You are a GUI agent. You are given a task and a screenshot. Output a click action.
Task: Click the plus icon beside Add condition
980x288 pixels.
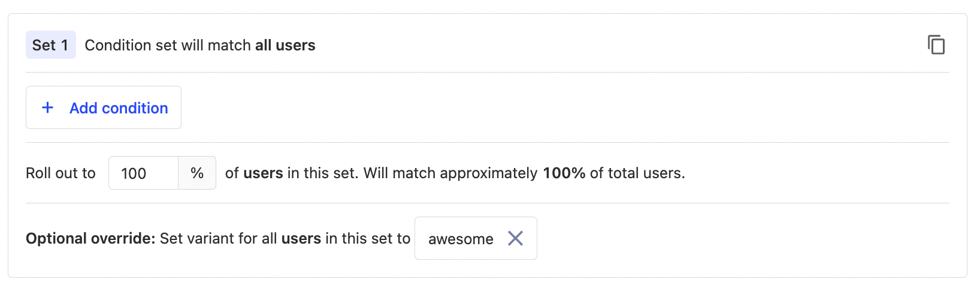[47, 107]
